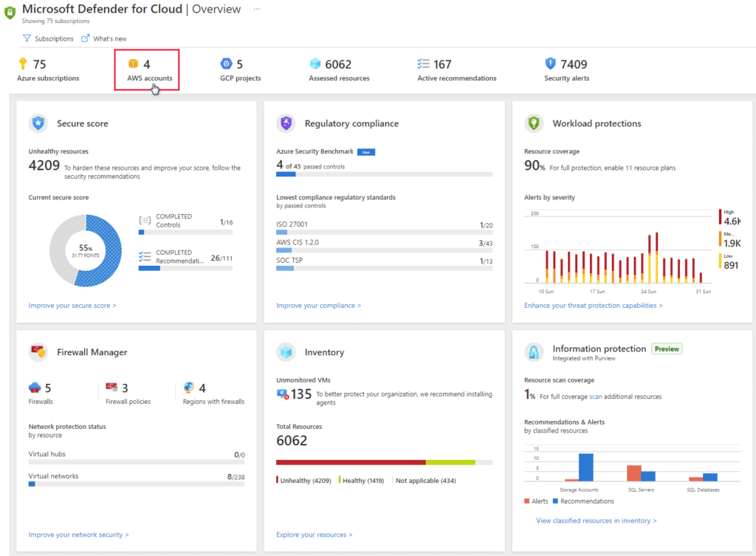Click the Completed Recommendations 26/111 progress bar
The height and width of the screenshot is (556, 756).
185,269
